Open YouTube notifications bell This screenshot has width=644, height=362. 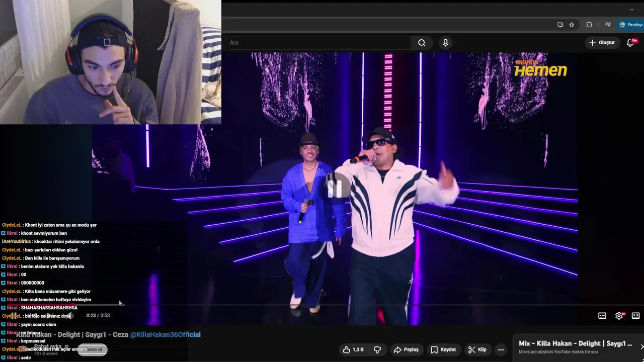tap(630, 43)
